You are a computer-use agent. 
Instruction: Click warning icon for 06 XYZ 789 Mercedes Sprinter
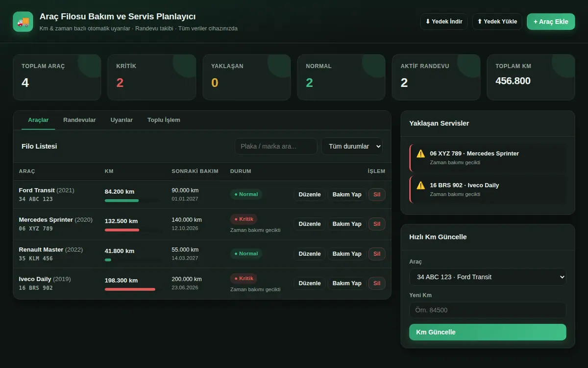click(420, 154)
